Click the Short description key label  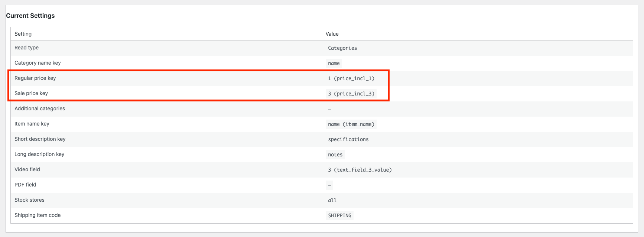[40, 139]
